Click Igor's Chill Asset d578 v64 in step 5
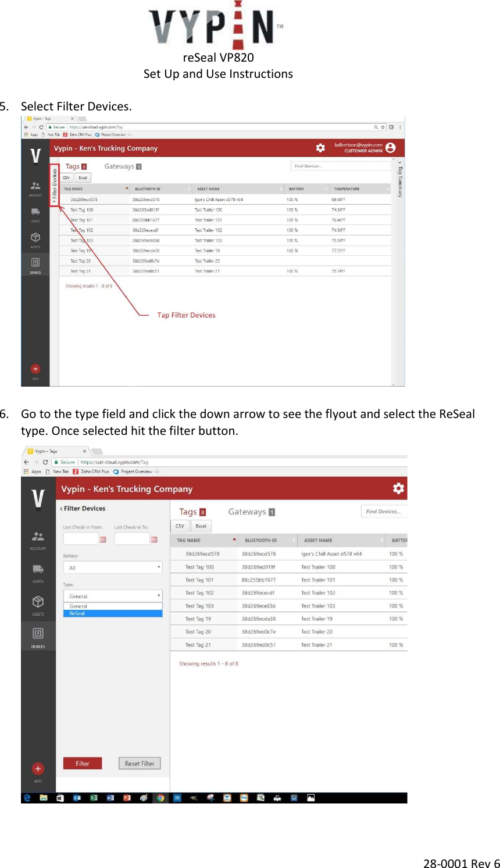The width and height of the screenshot is (500, 868). coord(219,199)
